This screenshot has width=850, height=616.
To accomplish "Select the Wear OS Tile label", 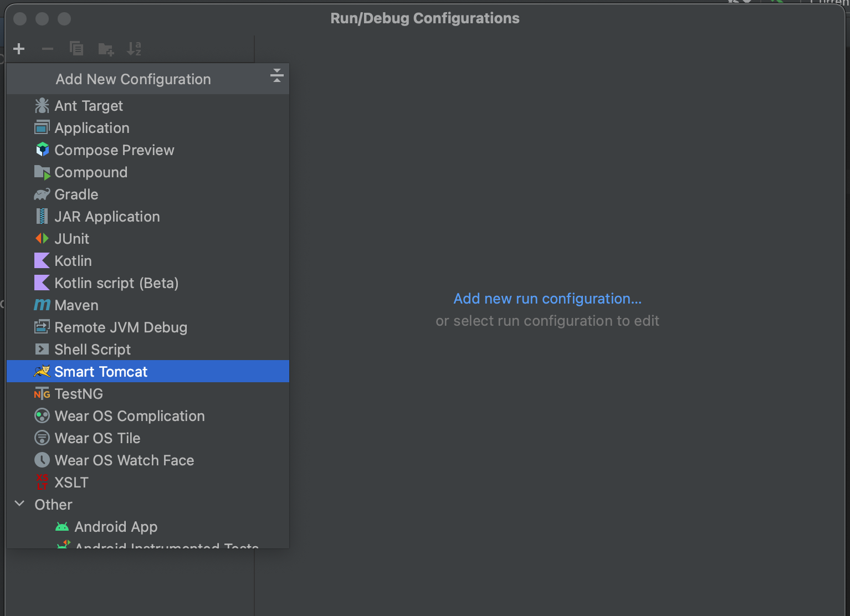I will click(98, 438).
